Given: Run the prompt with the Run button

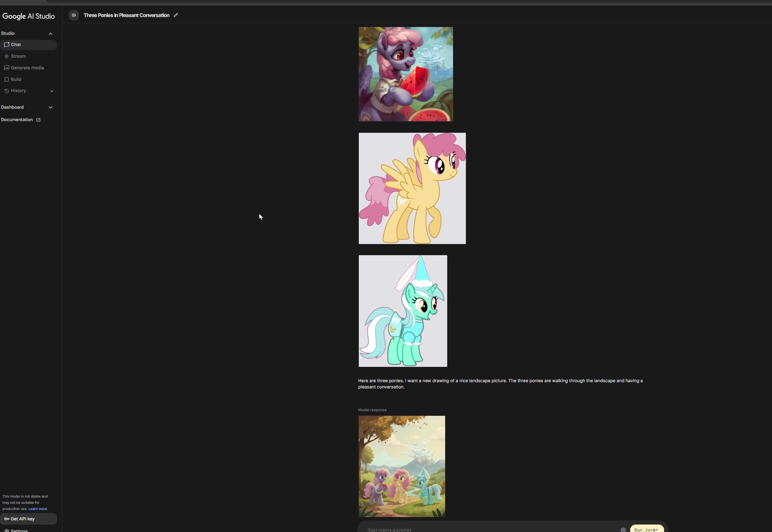Looking at the screenshot, I should 647,529.
